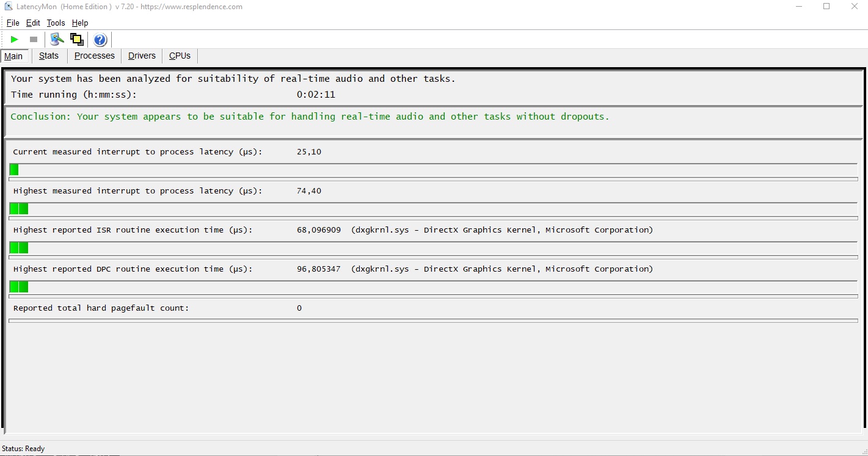Click the 'Your system has been analyzed' message

233,79
